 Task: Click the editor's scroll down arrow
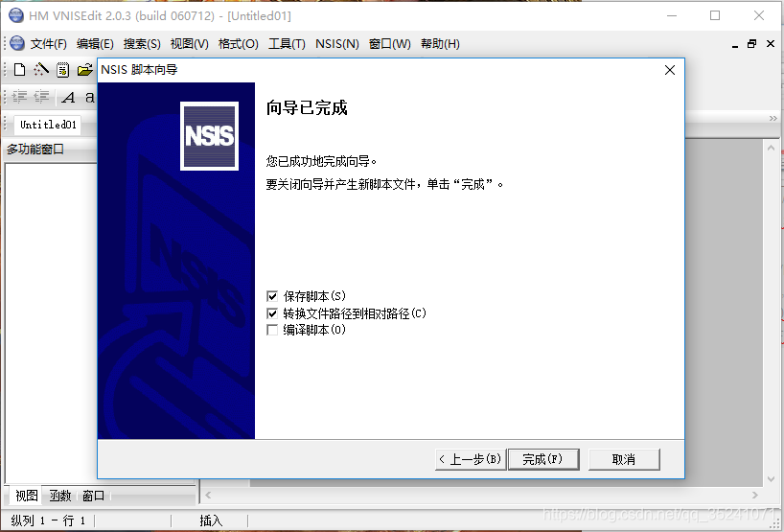[x=771, y=479]
